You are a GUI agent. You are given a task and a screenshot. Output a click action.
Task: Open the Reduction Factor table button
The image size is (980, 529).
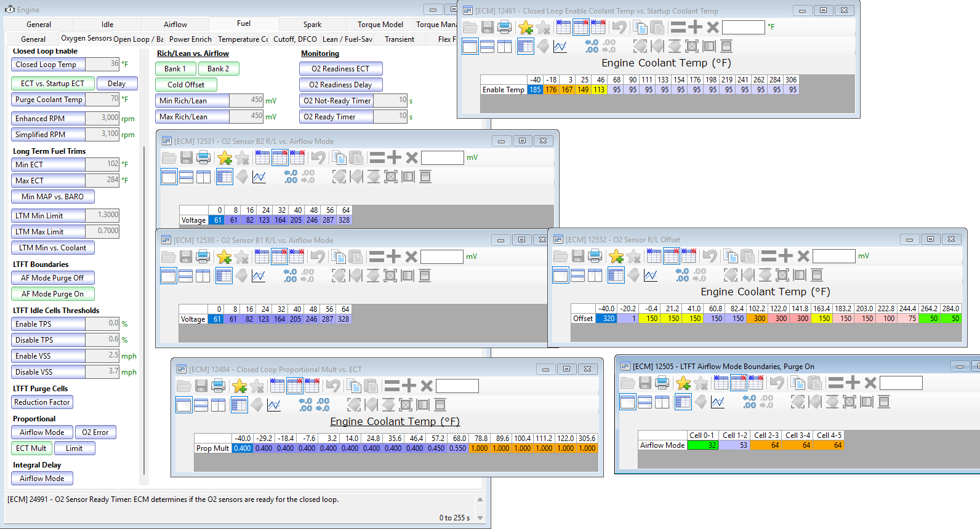coord(42,402)
